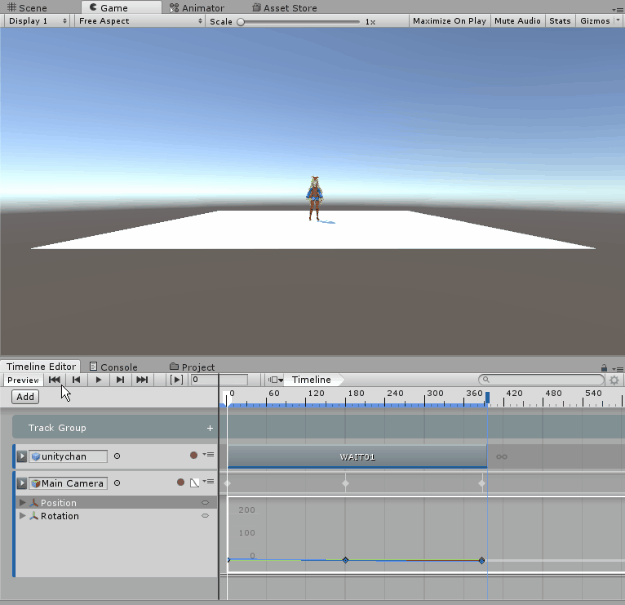
Task: Switch to the Project tab
Action: point(192,367)
